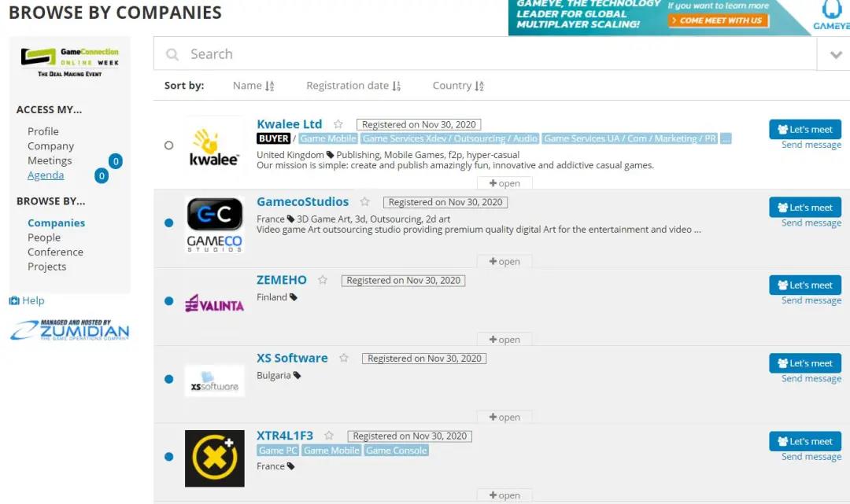Mark ZEMEHO as favorite with star
850x504 pixels.
click(323, 280)
